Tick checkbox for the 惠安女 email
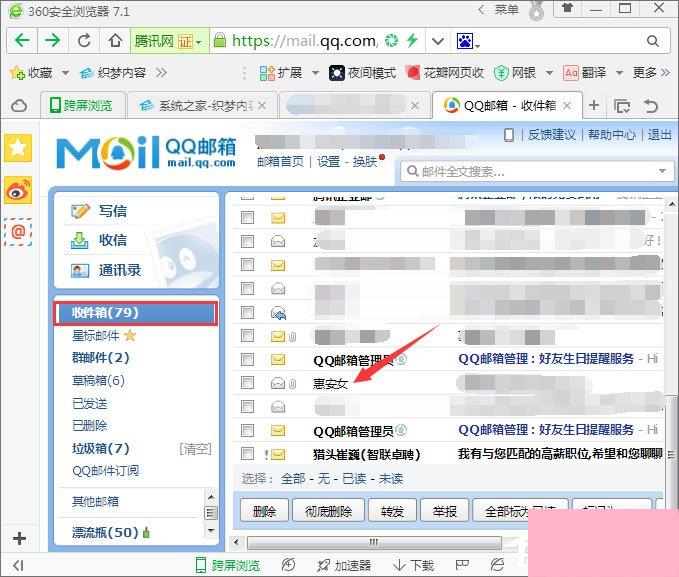Screen dimensions: 679x577 pyautogui.click(x=247, y=383)
